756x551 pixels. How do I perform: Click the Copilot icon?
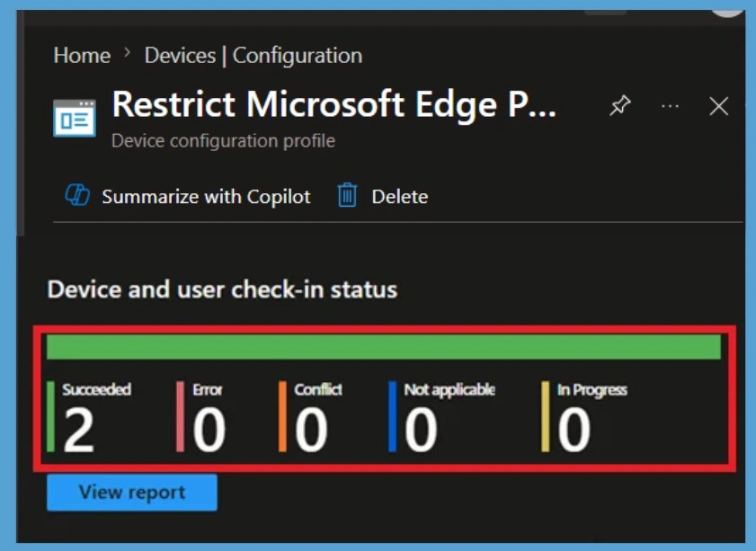[77, 195]
